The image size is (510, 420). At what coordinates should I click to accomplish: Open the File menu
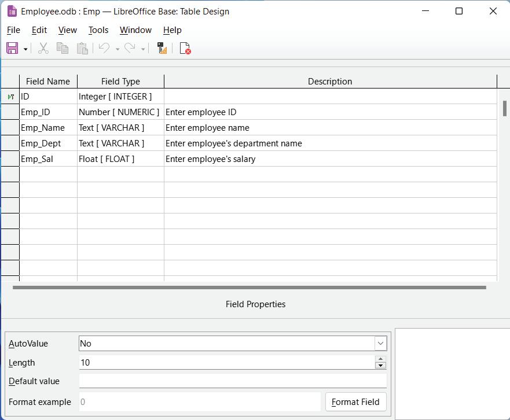(x=13, y=30)
